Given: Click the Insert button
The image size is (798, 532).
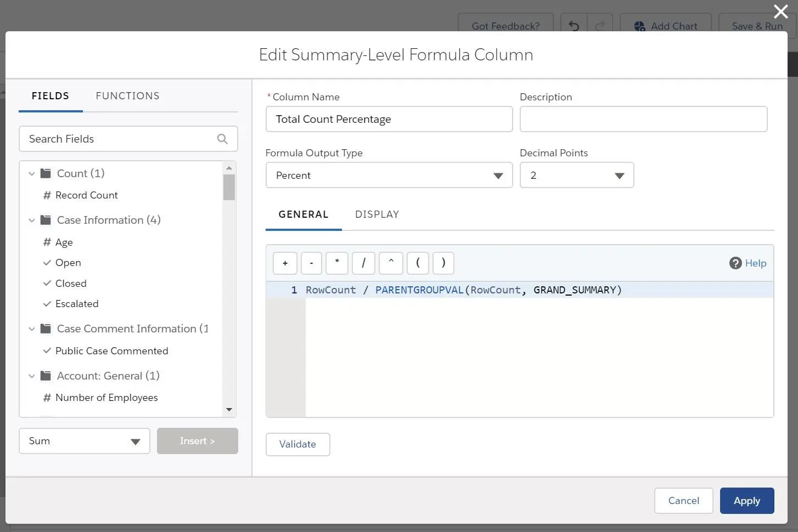Looking at the screenshot, I should click(x=198, y=441).
